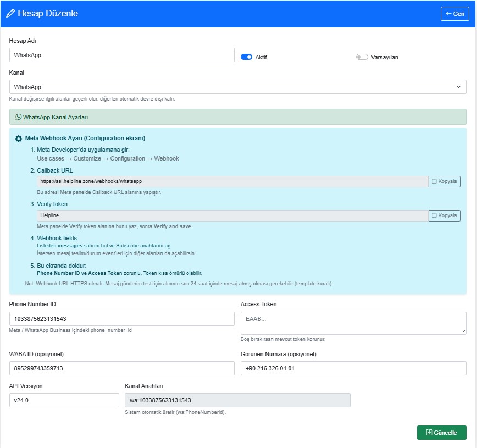Go back using the Geri button
Viewport: 477px width, 448px height.
454,14
